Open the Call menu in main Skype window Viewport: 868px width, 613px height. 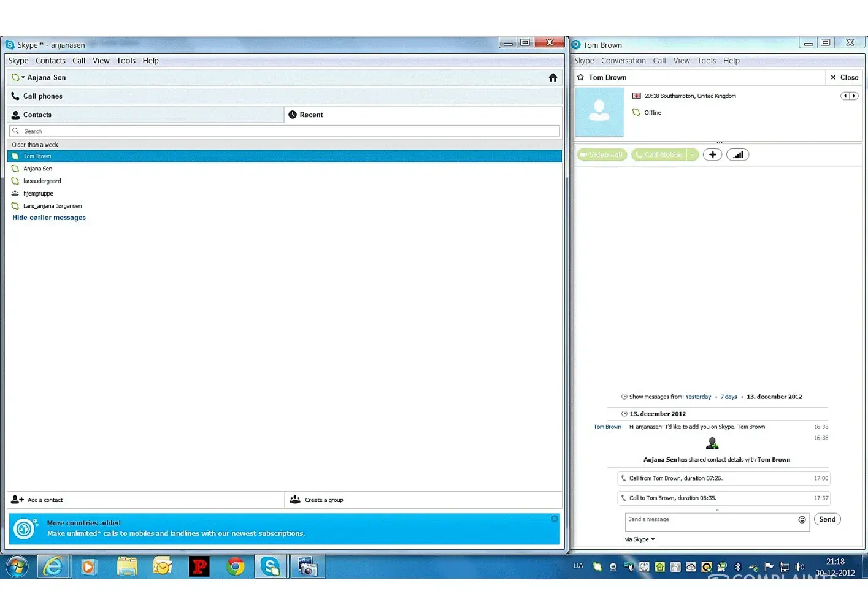coord(79,61)
